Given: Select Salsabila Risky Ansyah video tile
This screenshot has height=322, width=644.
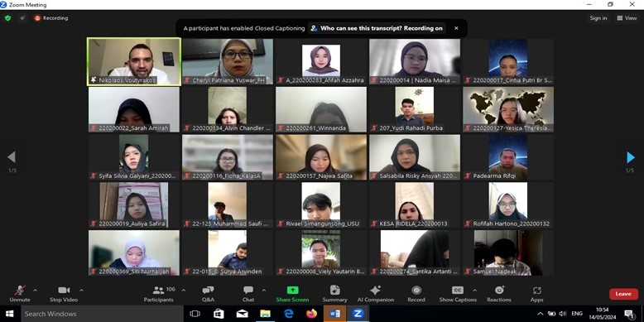Looking at the screenshot, I should (415, 157).
